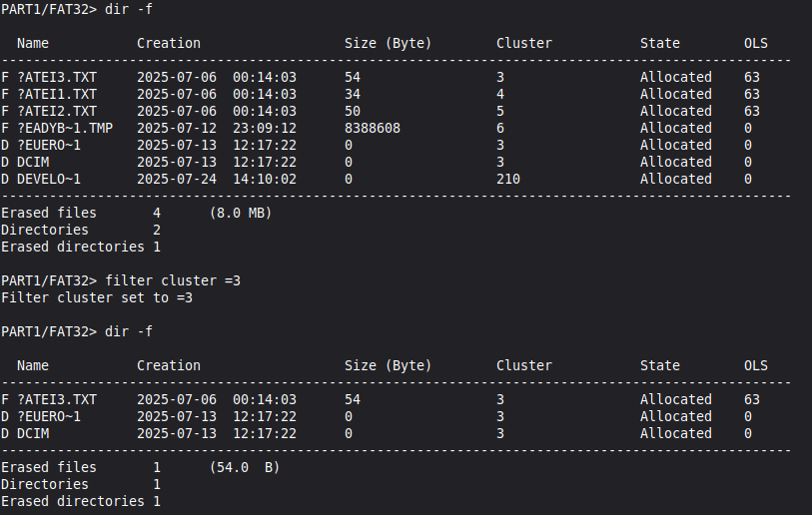The image size is (812, 515).
Task: Click the first 'Creation' column header
Action: click(169, 43)
